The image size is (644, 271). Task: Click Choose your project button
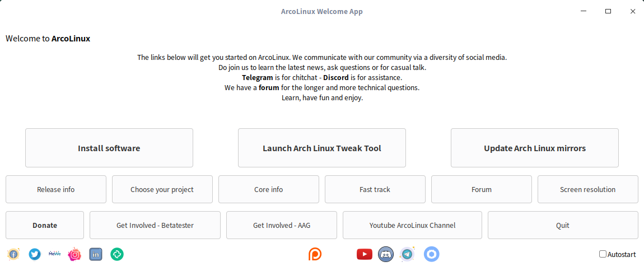click(x=162, y=189)
